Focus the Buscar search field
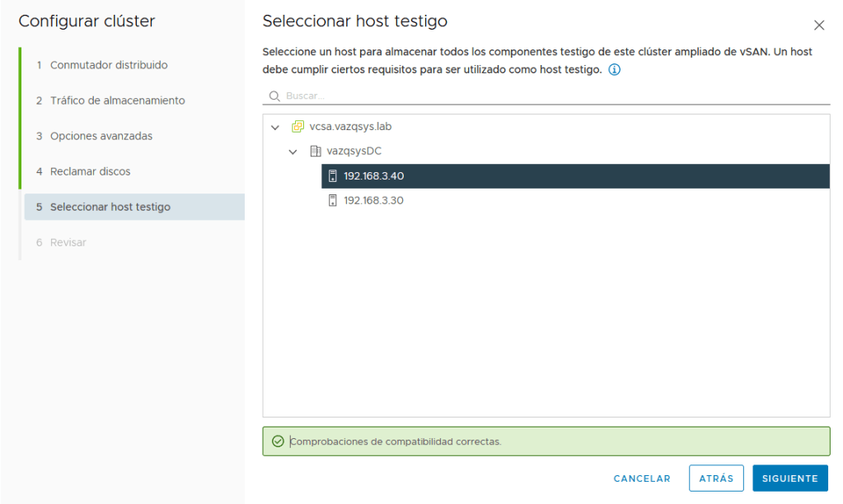The height and width of the screenshot is (504, 843). (x=552, y=96)
